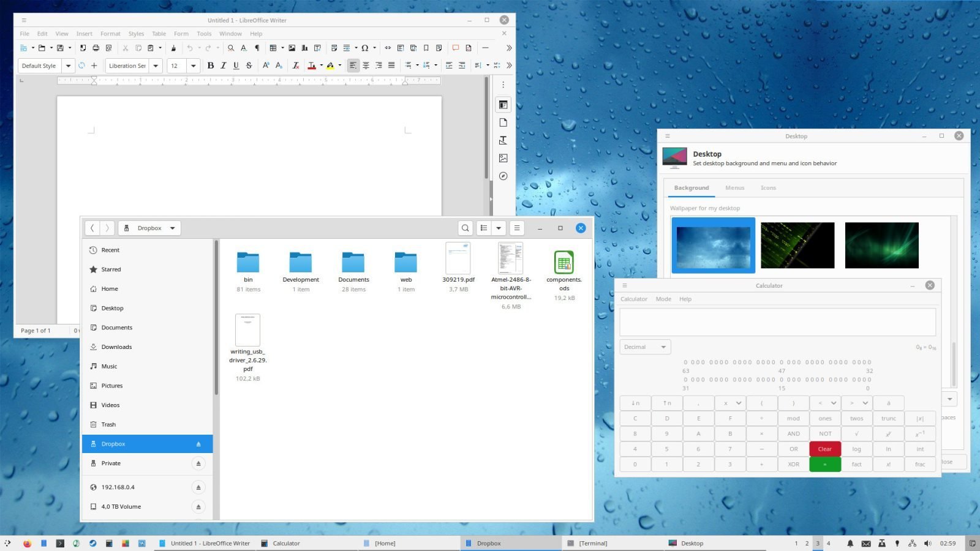Click the print icon in Writer
This screenshot has width=980, height=551.
96,48
